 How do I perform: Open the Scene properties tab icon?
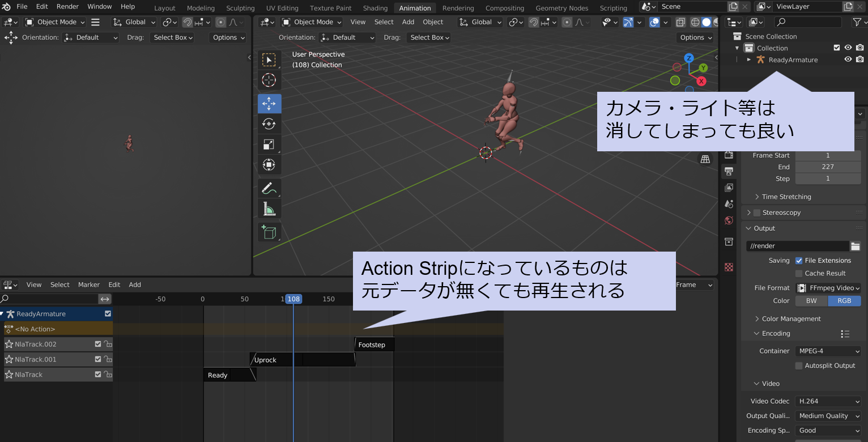[729, 204]
